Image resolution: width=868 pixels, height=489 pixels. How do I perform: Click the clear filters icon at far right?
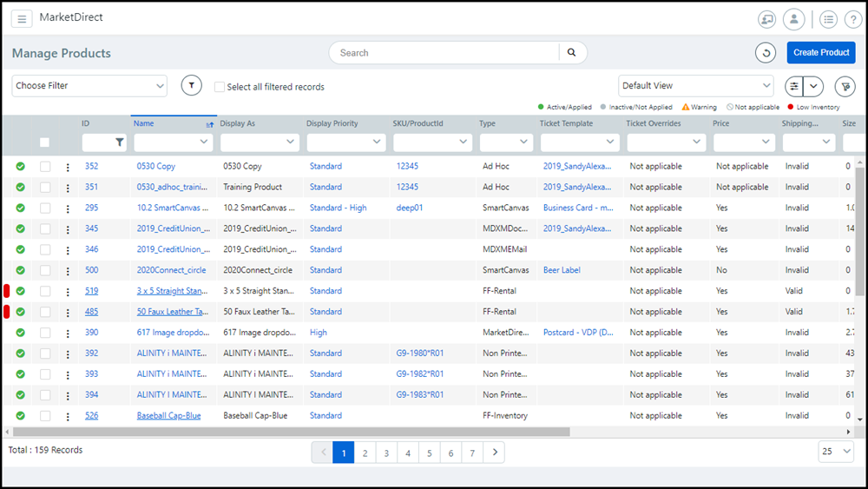point(844,86)
